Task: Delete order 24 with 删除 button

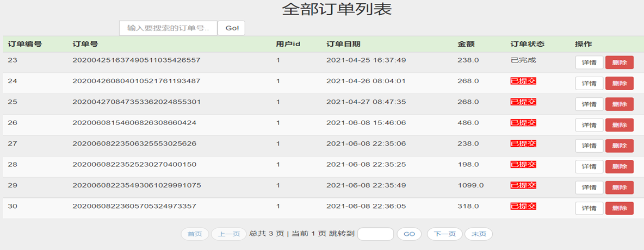Action: [x=620, y=83]
